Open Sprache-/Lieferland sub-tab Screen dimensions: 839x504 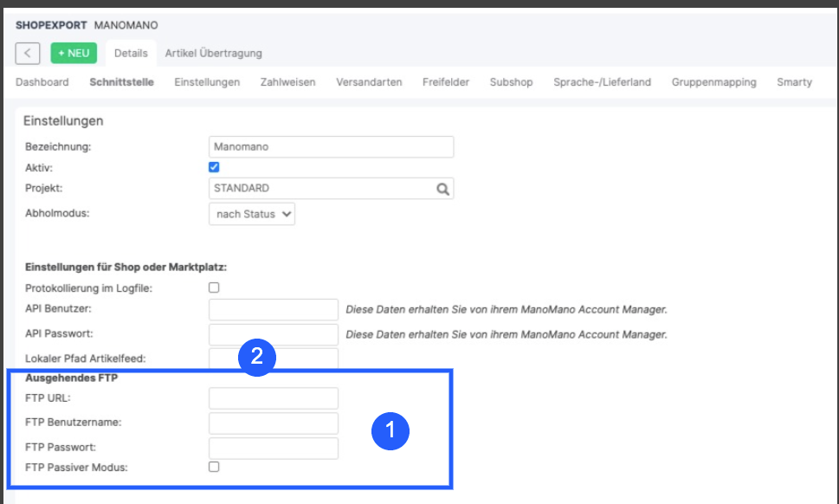tap(602, 82)
